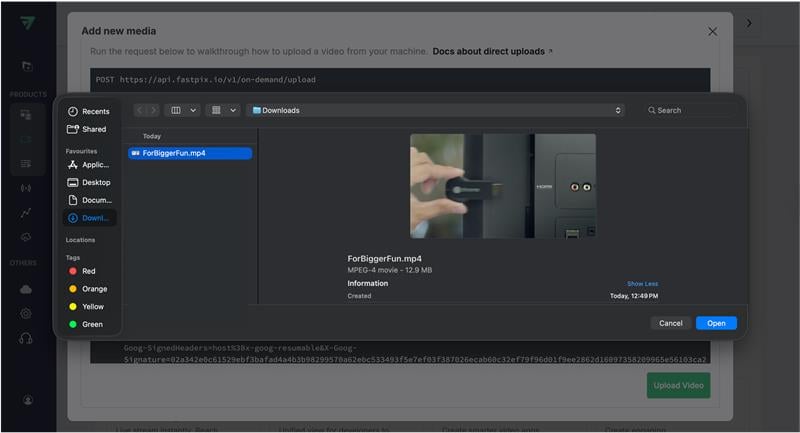
Task: Click the video preview thumbnail
Action: tap(503, 186)
